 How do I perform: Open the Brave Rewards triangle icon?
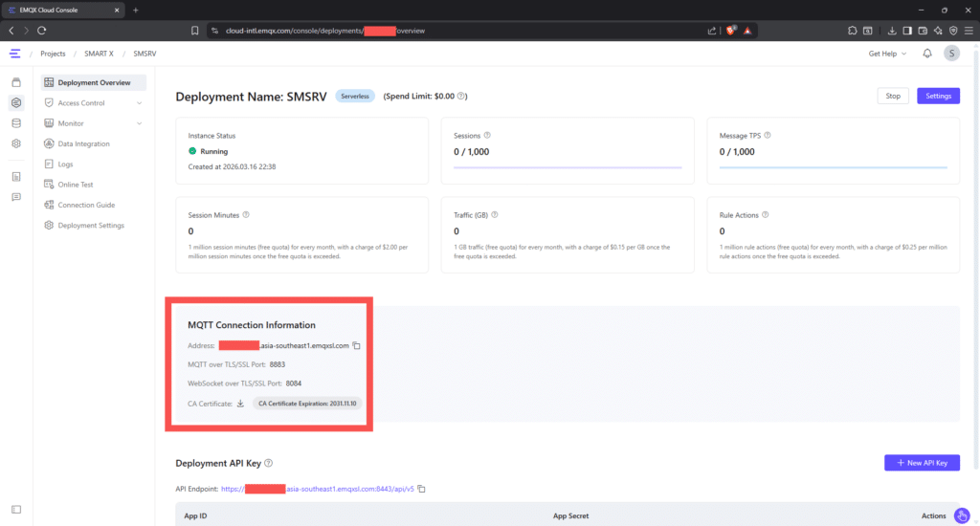click(747, 31)
